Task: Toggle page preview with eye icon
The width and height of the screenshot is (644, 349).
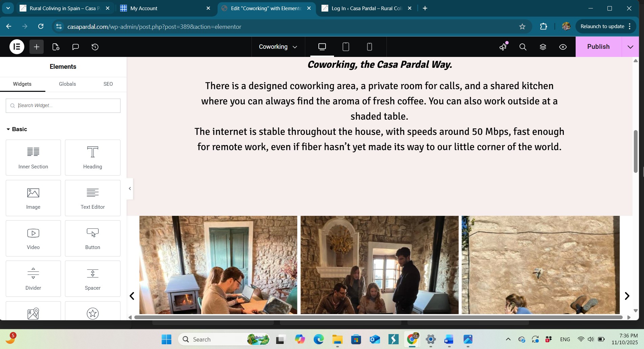Action: pos(563,47)
